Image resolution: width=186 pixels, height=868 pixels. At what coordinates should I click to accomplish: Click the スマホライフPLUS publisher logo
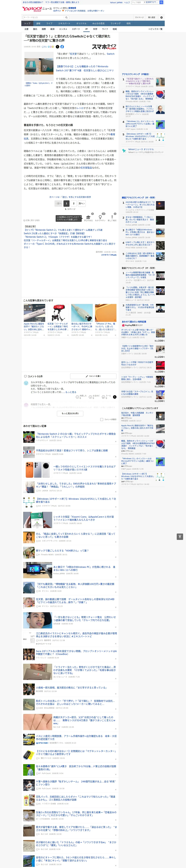click(104, 47)
